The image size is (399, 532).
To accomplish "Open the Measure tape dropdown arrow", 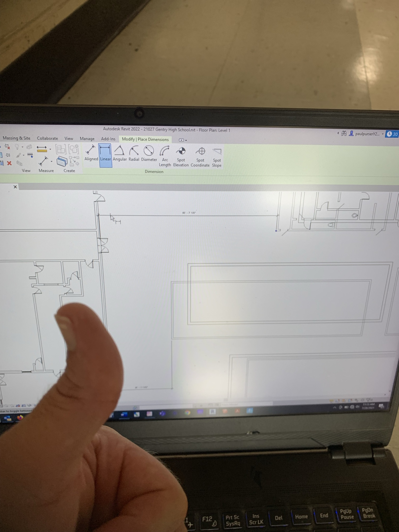I will click(50, 149).
